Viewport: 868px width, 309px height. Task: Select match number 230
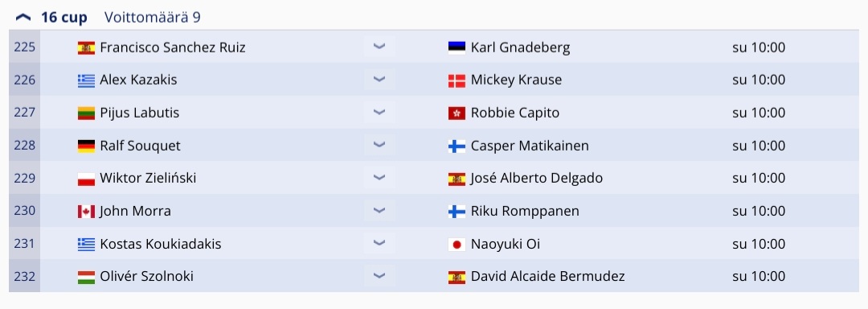(24, 211)
